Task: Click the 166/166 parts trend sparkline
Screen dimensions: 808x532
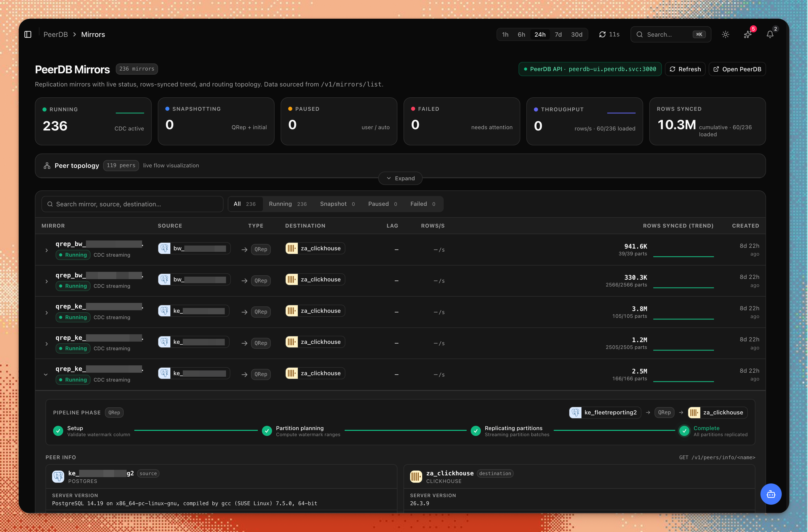Action: tap(683, 381)
